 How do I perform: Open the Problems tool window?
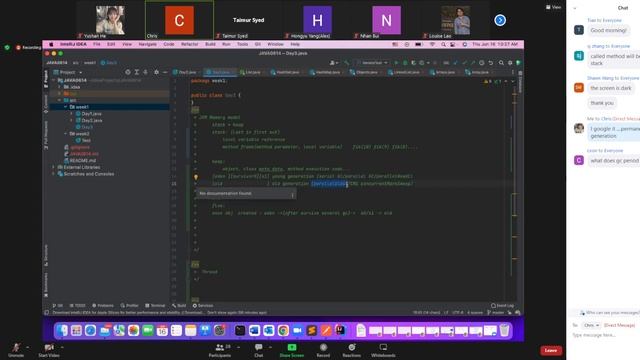click(103, 305)
